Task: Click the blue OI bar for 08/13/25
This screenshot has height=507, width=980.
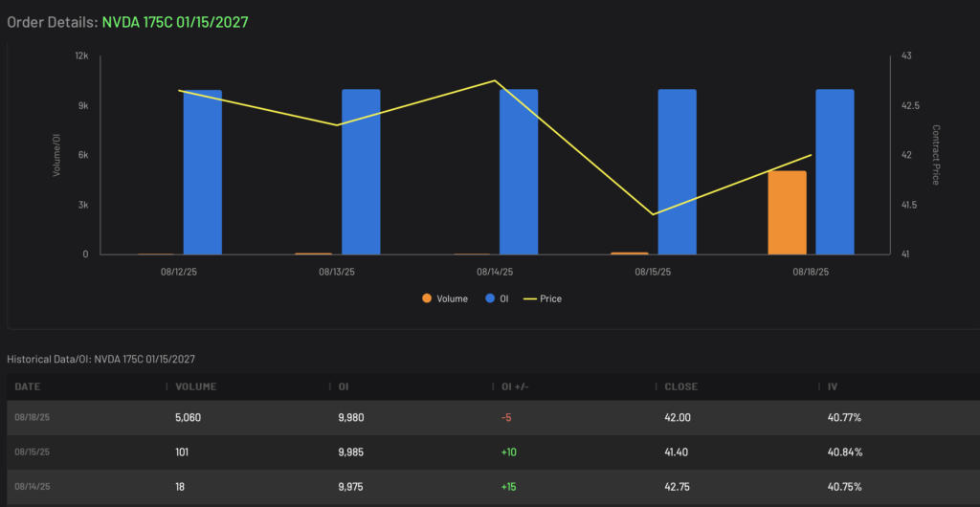Action: 361,171
